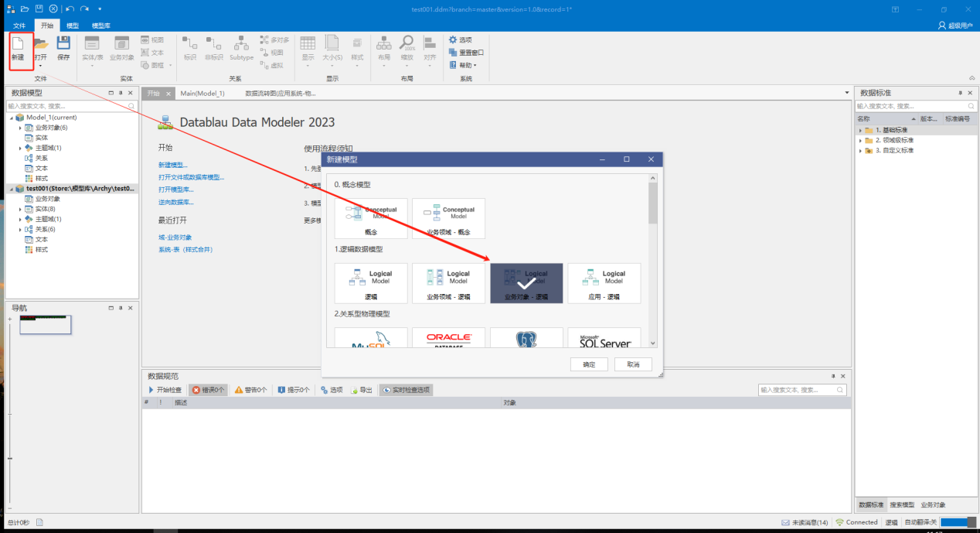Select the Oracle database model tile
This screenshot has height=533, width=980.
click(449, 337)
